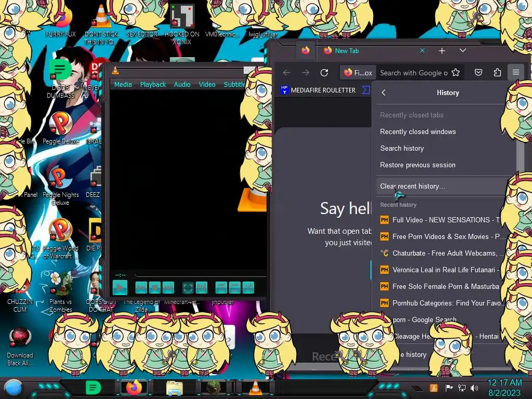Switch to VLC in the taskbar
The width and height of the screenshot is (532, 399).
(256, 388)
